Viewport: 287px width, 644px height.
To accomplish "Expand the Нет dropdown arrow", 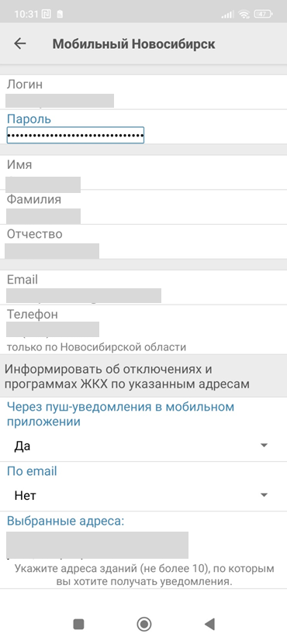I will 265,495.
